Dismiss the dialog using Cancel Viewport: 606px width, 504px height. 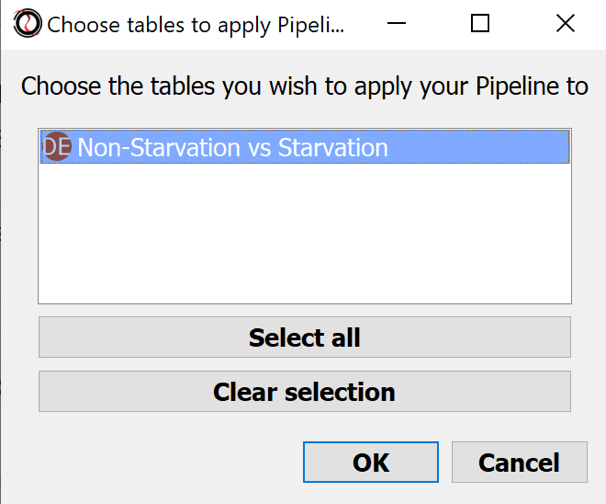pyautogui.click(x=518, y=463)
